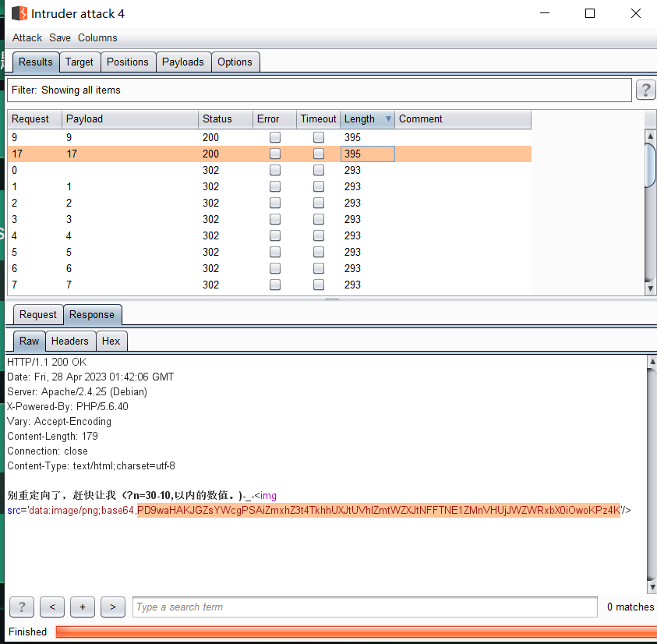Viewport: 657px width, 644px height.
Task: Click the search help question mark button
Action: point(21,607)
